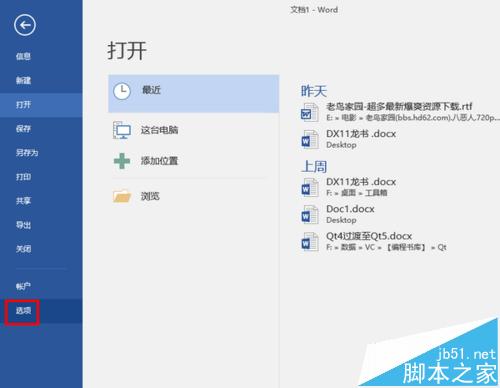Click the Word icon of DX11龙书.docx in 工具箱

point(310,188)
